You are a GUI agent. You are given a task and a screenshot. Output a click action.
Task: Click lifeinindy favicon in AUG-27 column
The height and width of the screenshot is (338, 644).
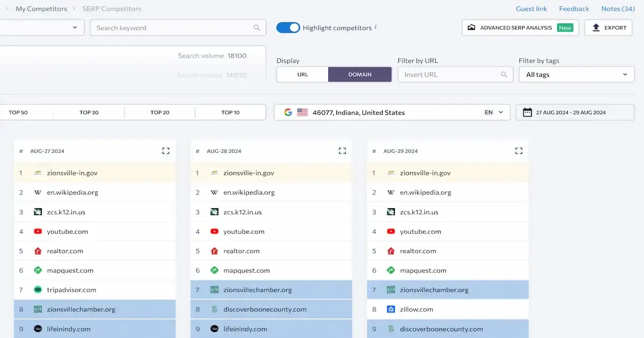point(38,328)
